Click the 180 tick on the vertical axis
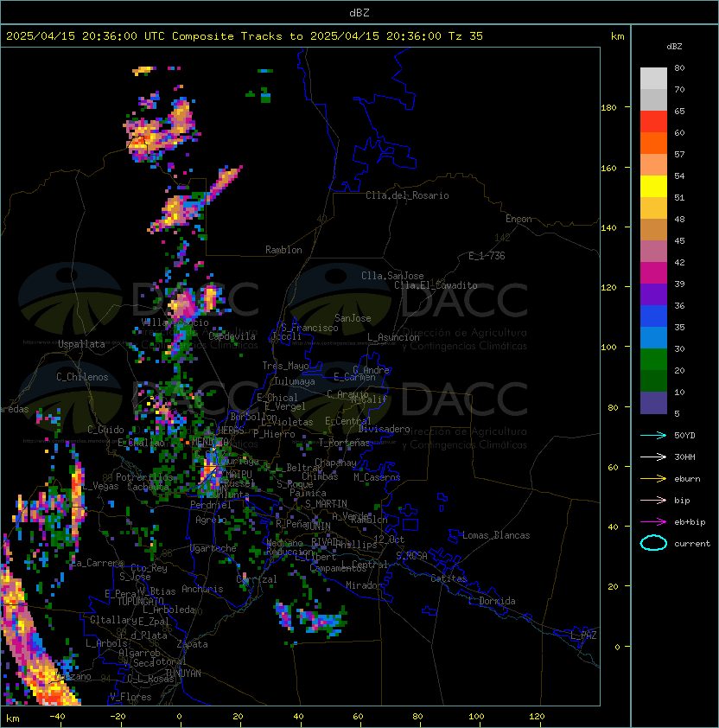This screenshot has width=719, height=728. point(608,108)
